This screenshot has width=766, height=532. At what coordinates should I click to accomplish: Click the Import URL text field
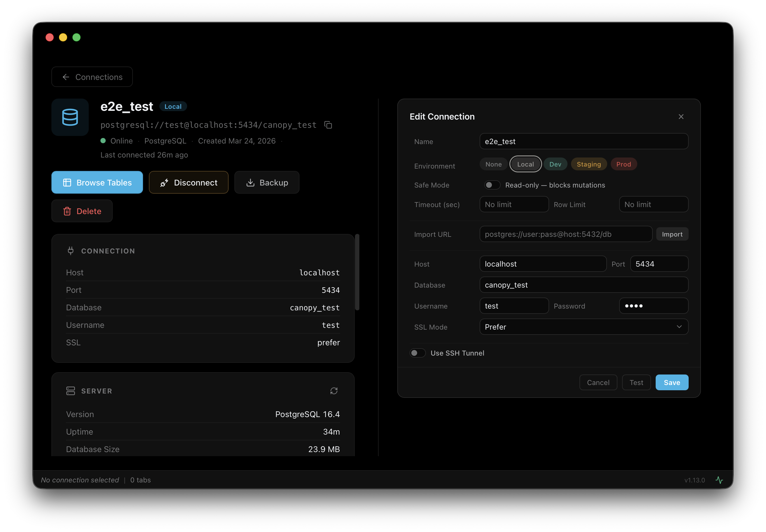click(x=565, y=234)
